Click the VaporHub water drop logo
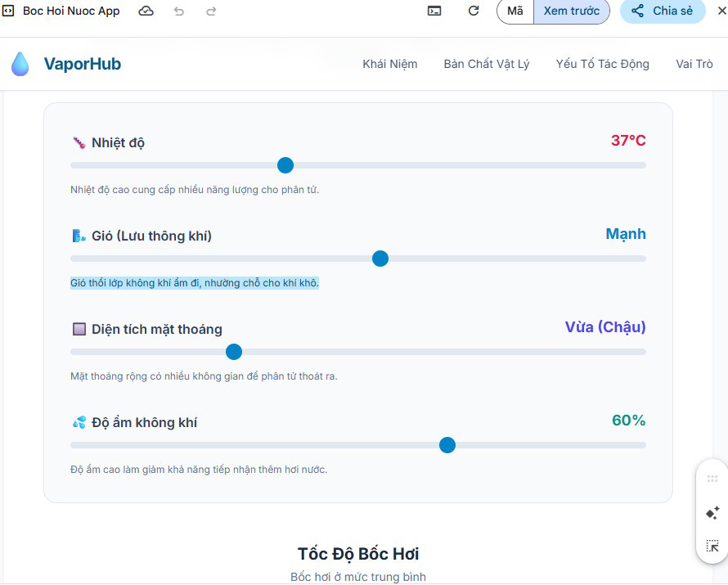Viewport: 728px width, 585px height. point(20,64)
